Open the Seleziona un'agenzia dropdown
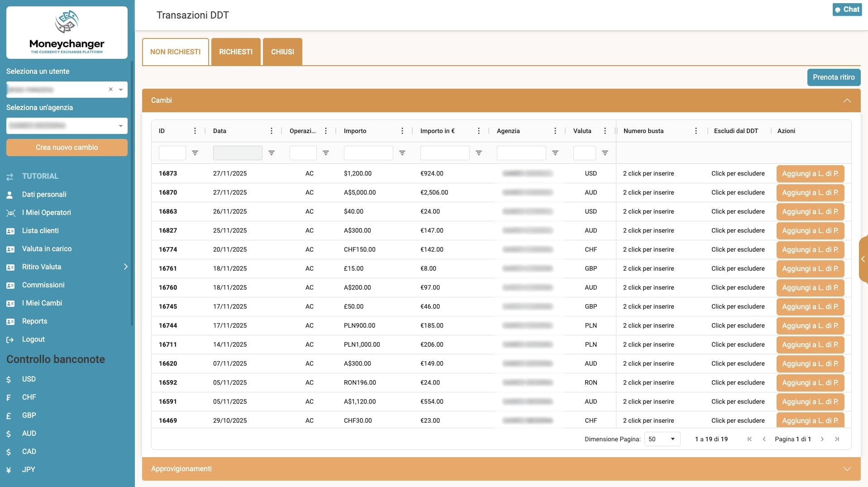Screen dimensions: 868x487 (67, 126)
